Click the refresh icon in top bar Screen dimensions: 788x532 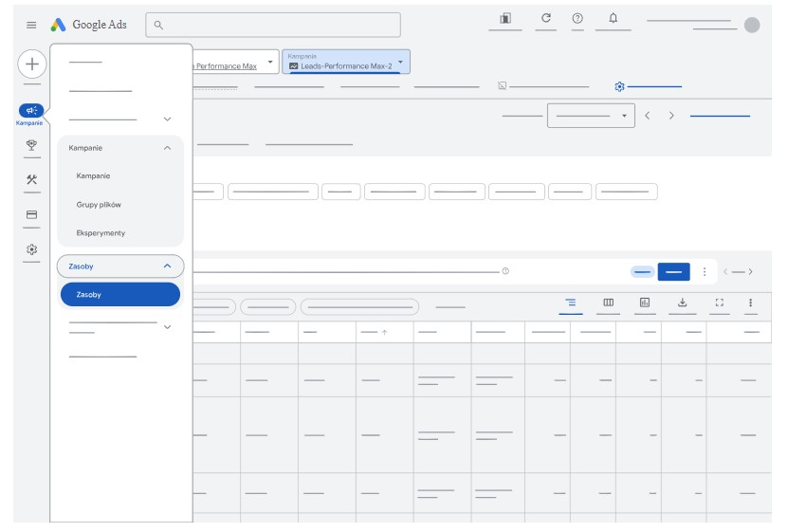(x=545, y=19)
